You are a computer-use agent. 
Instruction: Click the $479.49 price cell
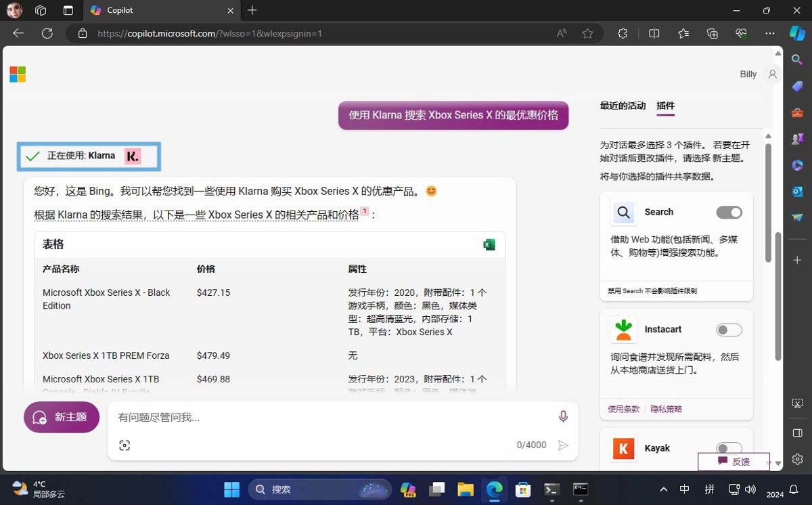click(213, 355)
